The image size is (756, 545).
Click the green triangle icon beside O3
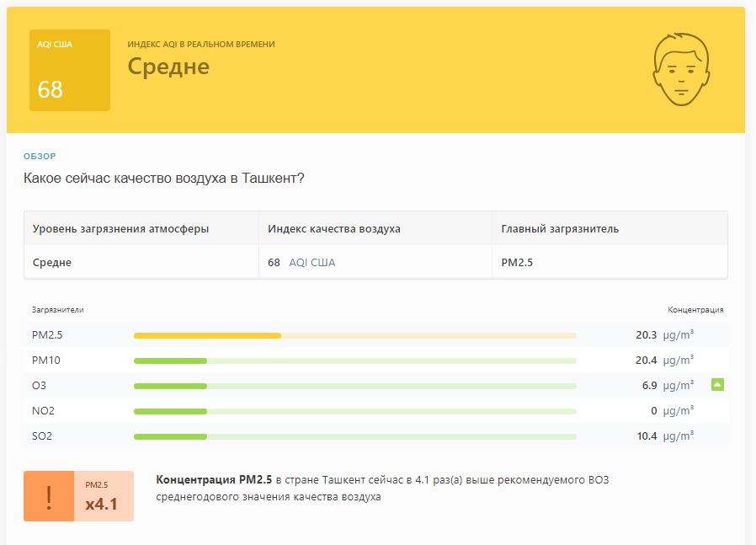click(x=717, y=384)
